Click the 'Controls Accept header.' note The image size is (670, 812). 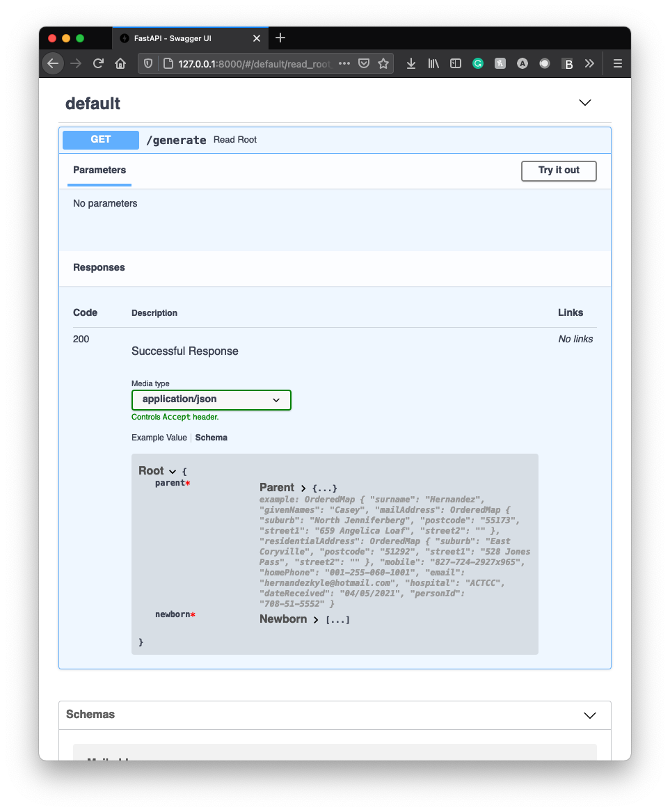click(175, 417)
